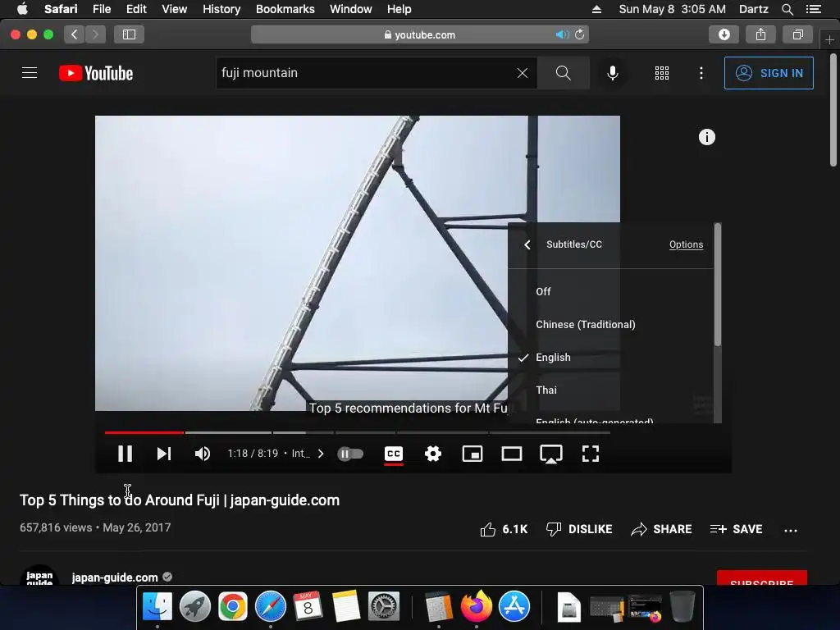840x630 pixels.
Task: Open subtitle Options link
Action: point(686,244)
